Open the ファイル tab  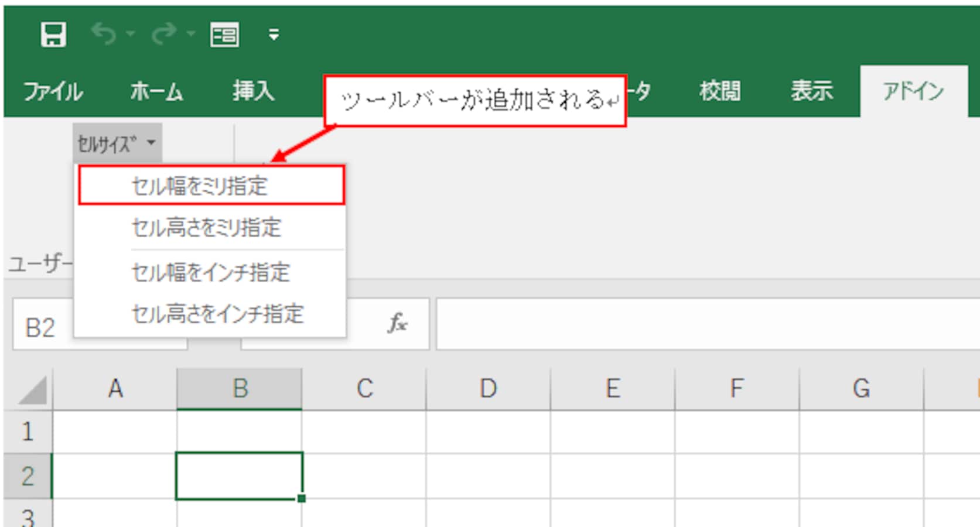click(x=53, y=92)
